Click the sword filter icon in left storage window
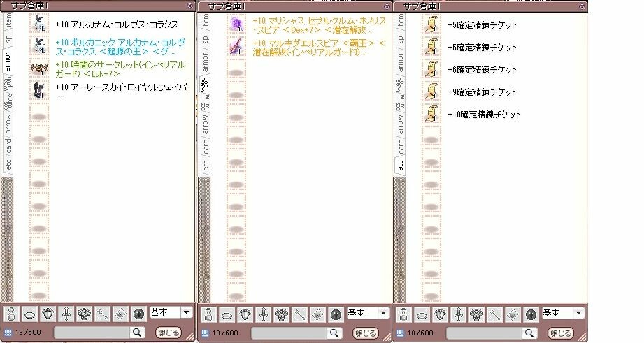 67,314
